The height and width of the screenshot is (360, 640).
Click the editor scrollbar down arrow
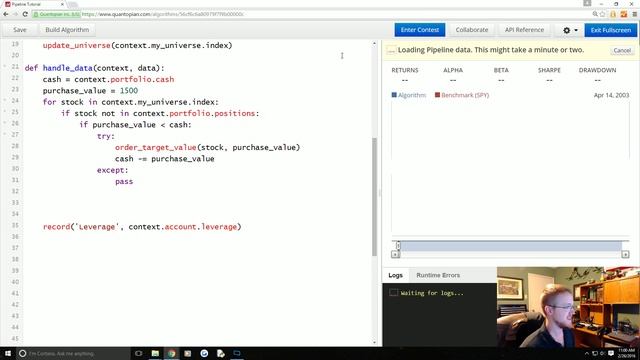[374, 343]
